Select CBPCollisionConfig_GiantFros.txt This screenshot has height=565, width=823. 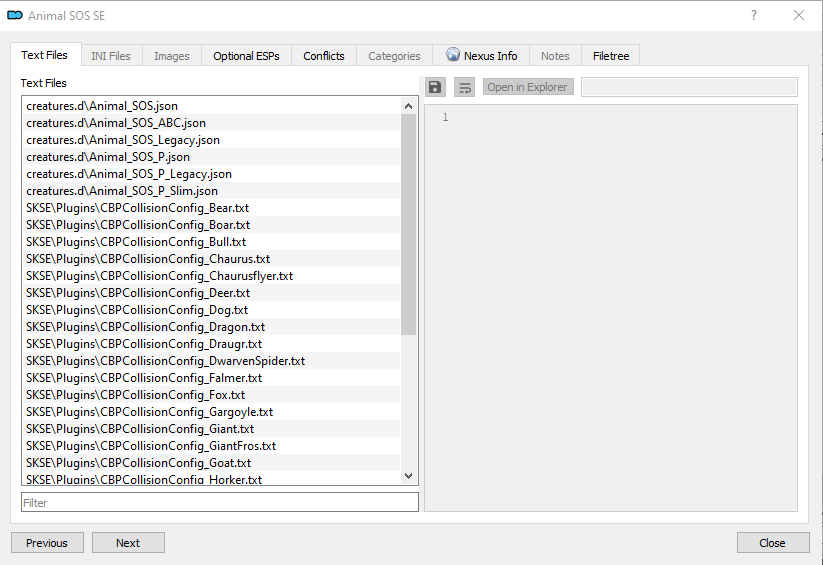[x=212, y=445]
